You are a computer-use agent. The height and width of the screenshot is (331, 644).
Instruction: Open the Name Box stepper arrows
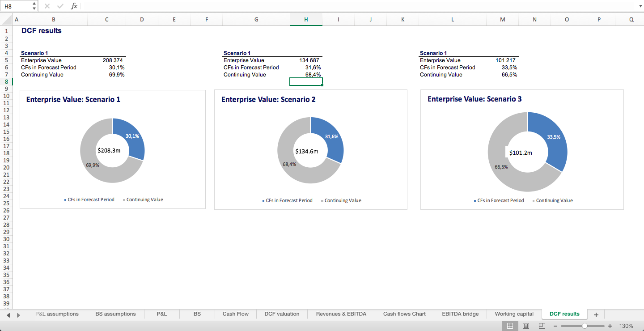coord(35,6)
